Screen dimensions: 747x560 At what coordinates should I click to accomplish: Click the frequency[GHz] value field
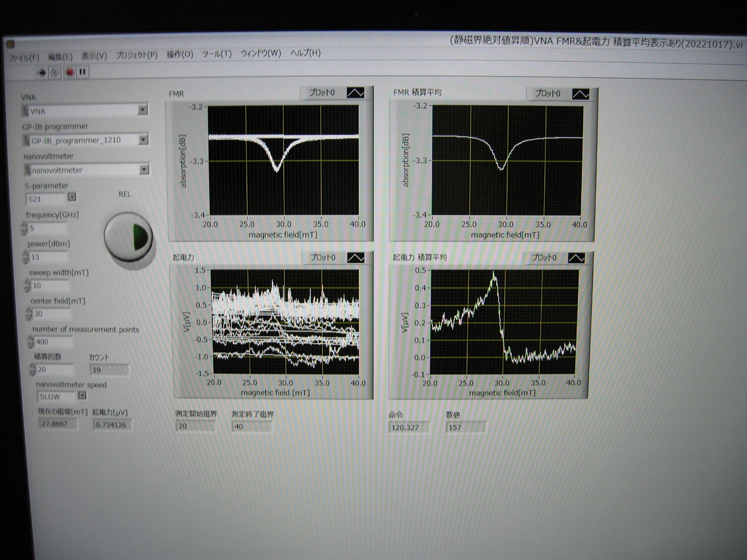point(48,228)
